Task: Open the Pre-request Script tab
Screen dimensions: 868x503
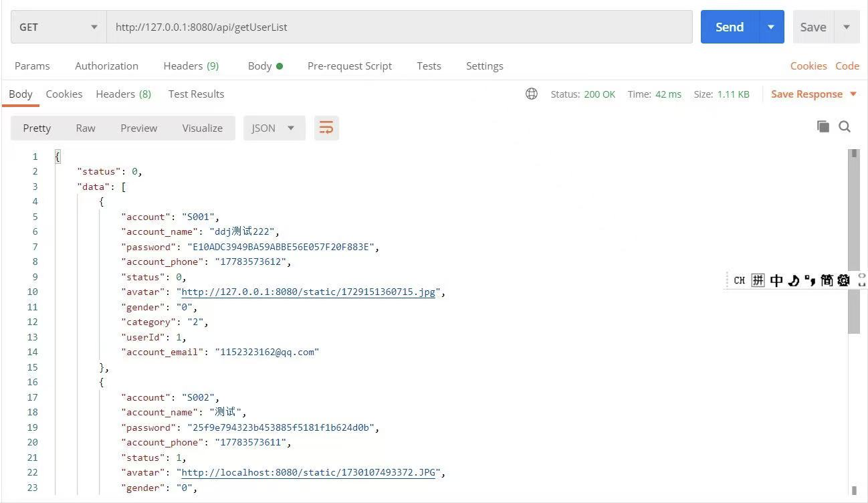Action: click(x=350, y=66)
